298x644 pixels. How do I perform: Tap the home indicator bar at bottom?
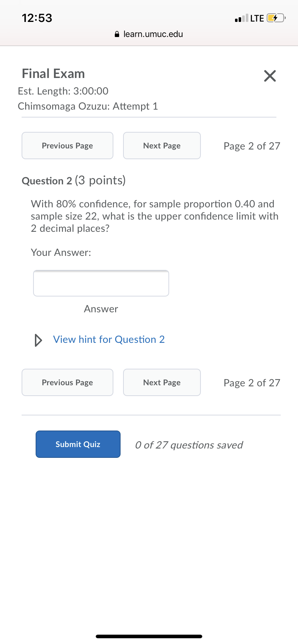coord(149,636)
